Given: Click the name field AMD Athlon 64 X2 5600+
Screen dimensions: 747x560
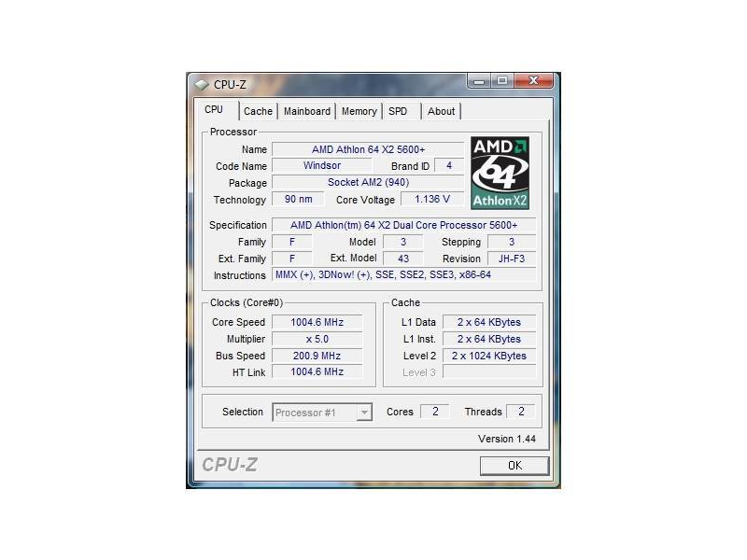Looking at the screenshot, I should click(x=368, y=149).
